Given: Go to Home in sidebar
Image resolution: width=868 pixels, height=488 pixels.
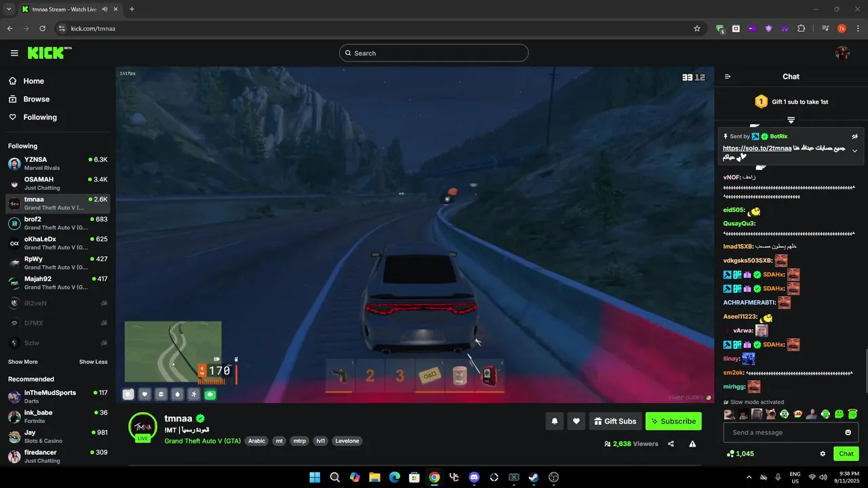Looking at the screenshot, I should [x=58, y=81].
